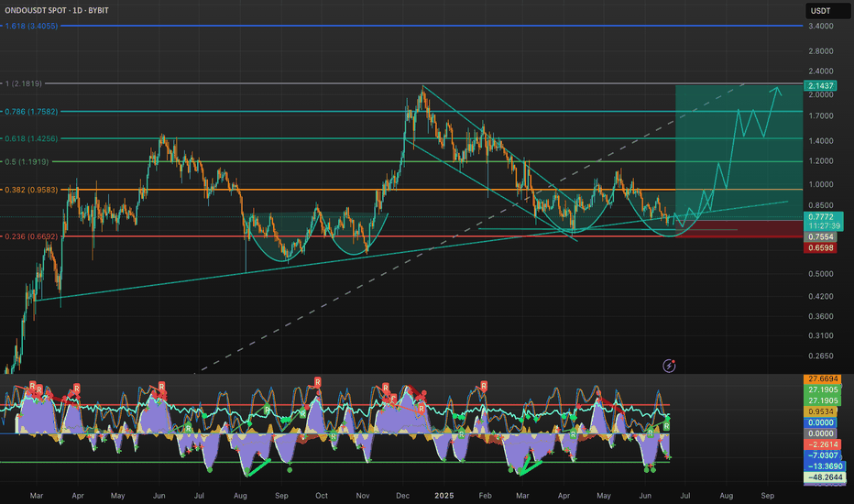Click the 2.8000 price axis label
Image resolution: width=854 pixels, height=504 pixels.
click(x=821, y=50)
